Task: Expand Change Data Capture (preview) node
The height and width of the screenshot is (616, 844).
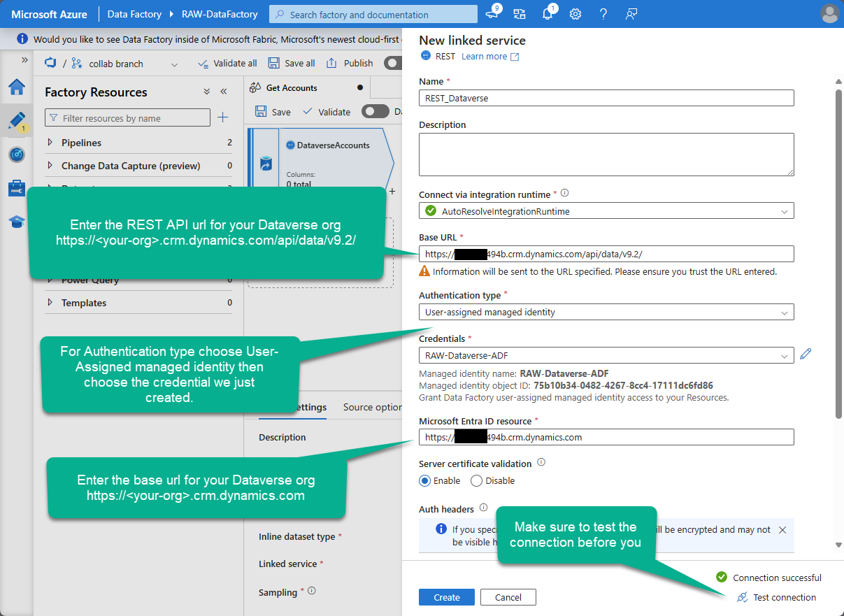Action: [50, 166]
